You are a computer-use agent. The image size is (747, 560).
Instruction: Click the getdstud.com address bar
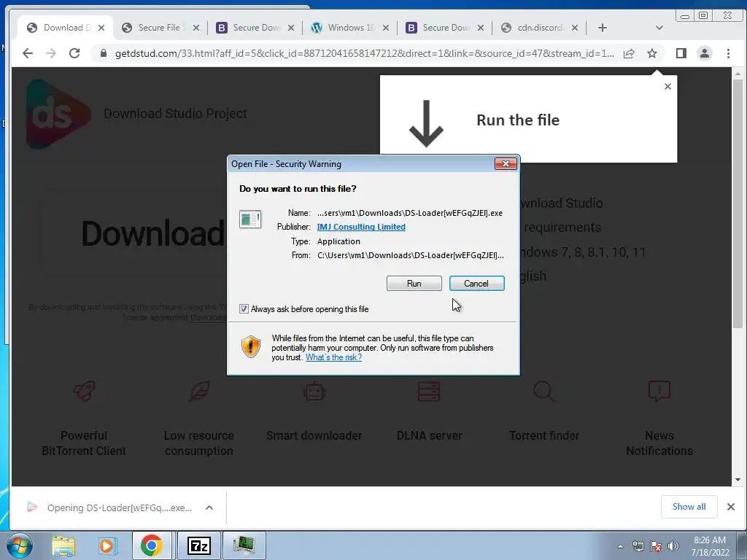[x=364, y=53]
